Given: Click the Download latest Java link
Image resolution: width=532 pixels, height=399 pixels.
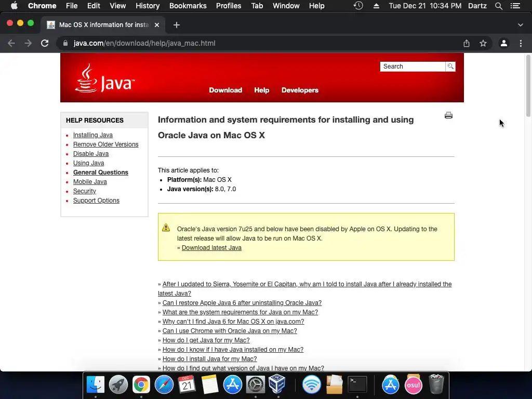Looking at the screenshot, I should click(212, 248).
